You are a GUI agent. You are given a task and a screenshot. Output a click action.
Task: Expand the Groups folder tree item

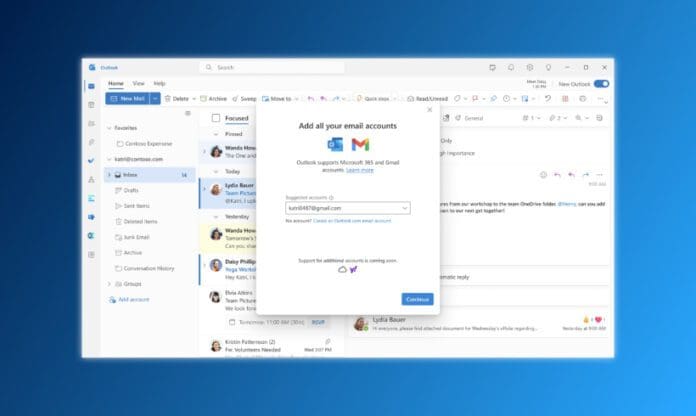(x=109, y=284)
